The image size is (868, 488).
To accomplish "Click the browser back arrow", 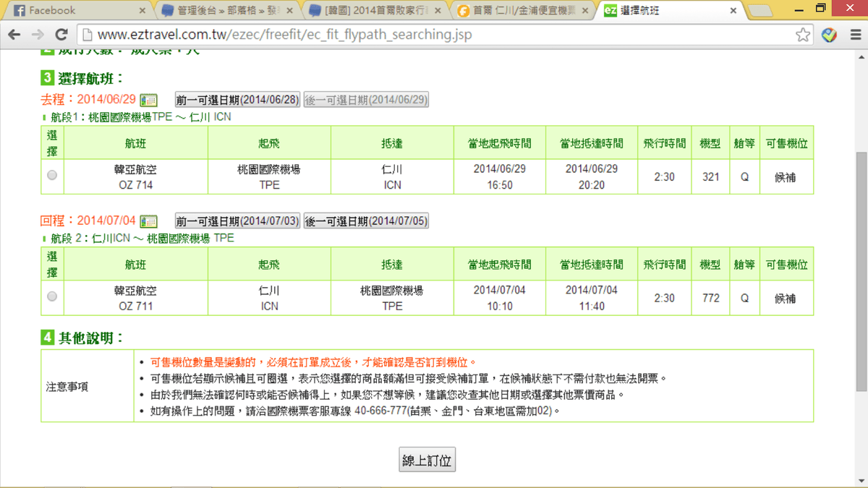I will [x=14, y=35].
